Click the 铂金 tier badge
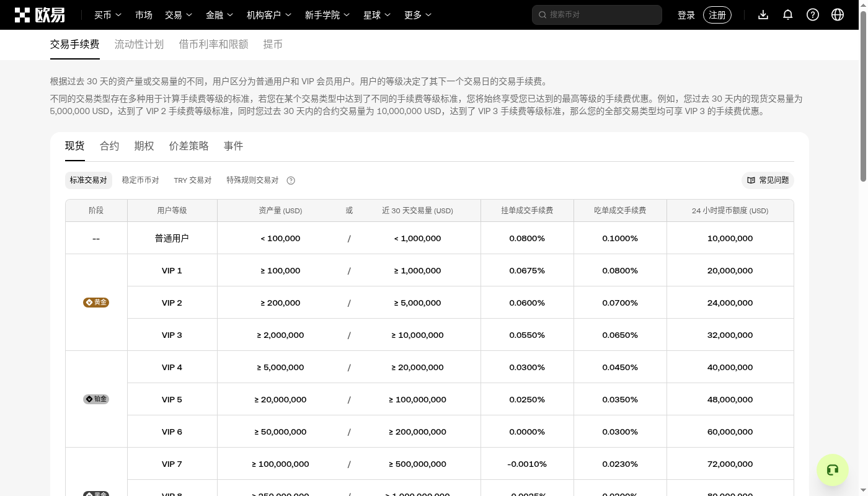 tap(96, 399)
